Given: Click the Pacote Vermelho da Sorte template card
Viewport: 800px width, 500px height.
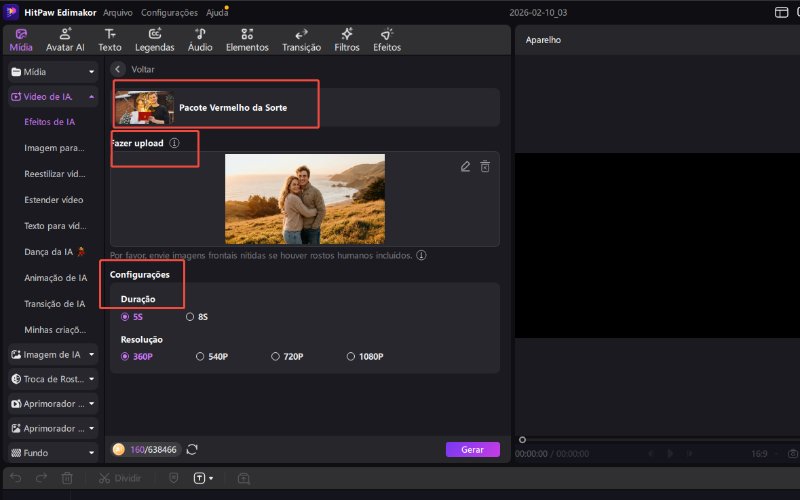Looking at the screenshot, I should (x=305, y=107).
